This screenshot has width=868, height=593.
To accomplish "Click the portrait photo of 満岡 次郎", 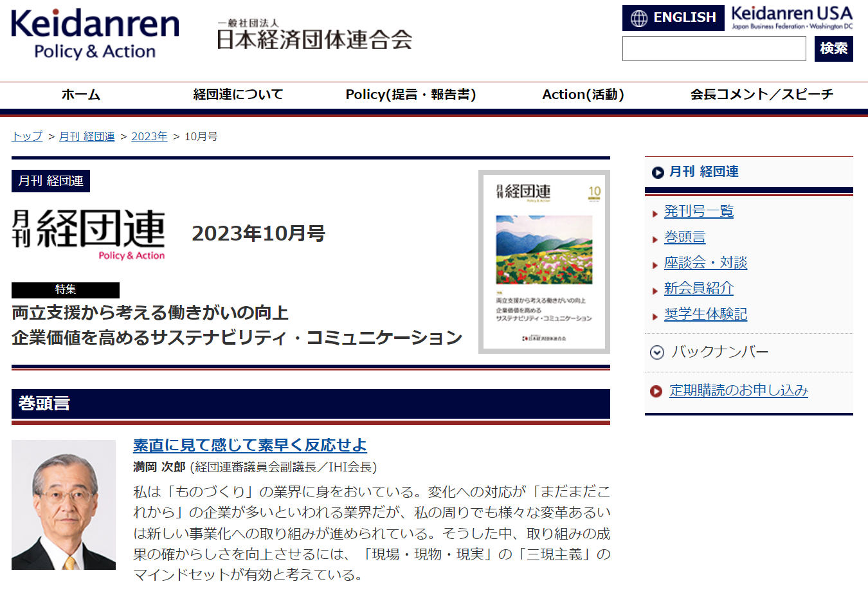I will tap(64, 505).
